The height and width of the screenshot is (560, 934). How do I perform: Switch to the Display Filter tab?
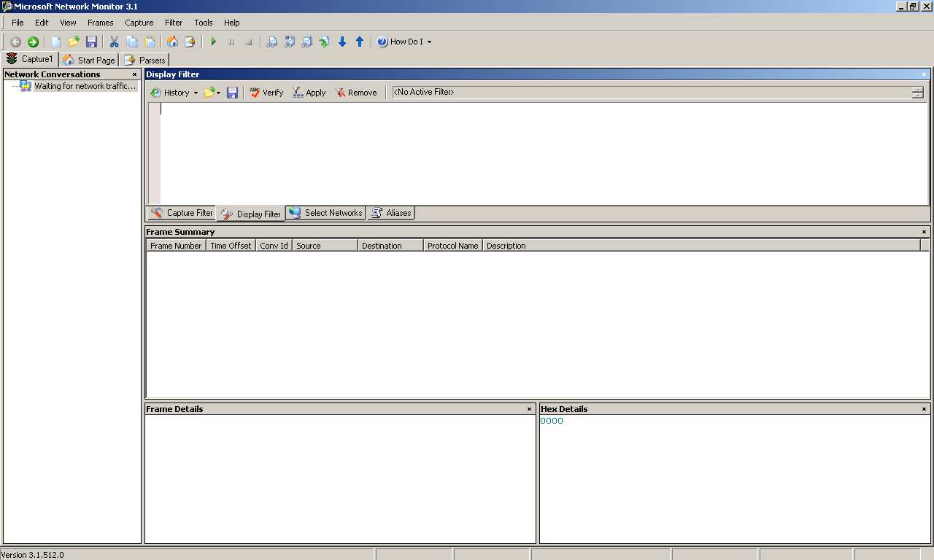click(x=251, y=214)
